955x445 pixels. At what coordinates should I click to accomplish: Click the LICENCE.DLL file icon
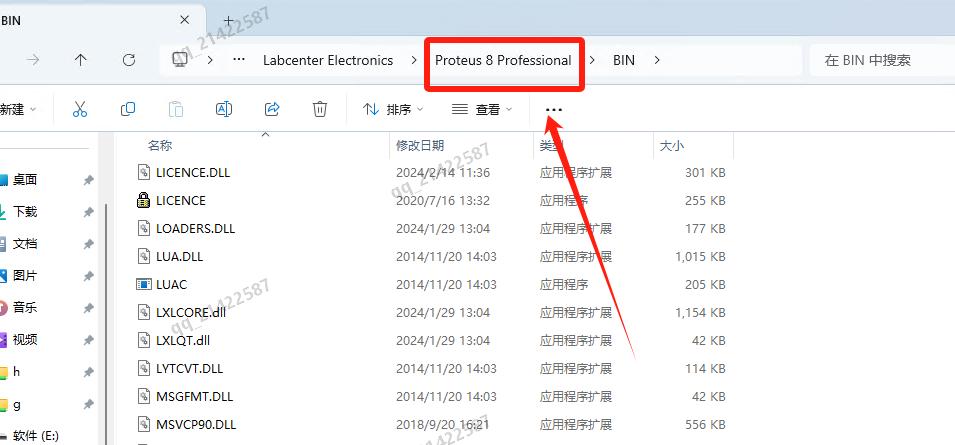(x=143, y=172)
